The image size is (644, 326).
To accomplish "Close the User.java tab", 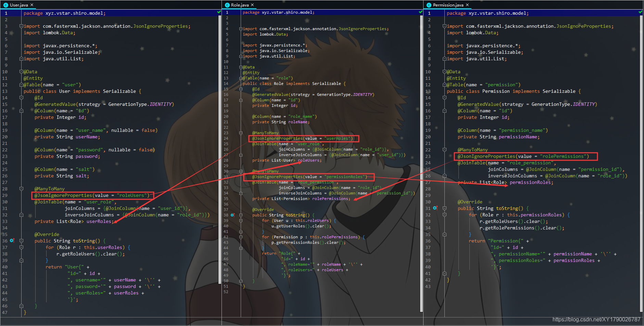I will (x=32, y=5).
